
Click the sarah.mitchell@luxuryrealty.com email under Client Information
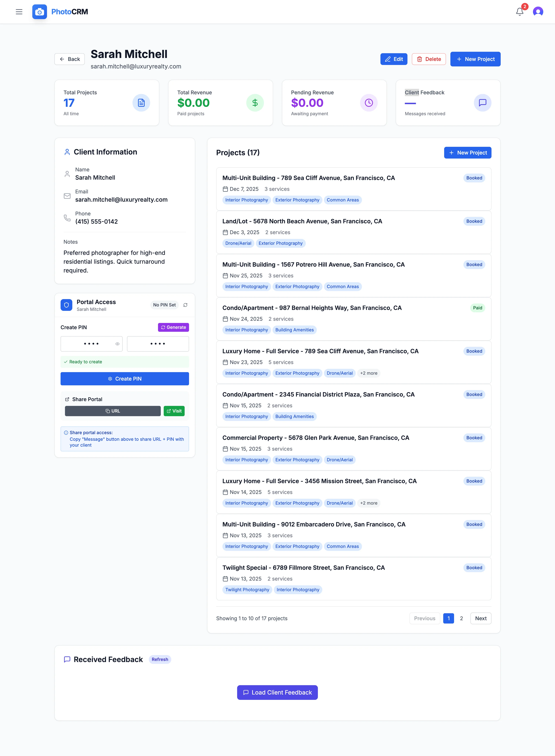[121, 200]
